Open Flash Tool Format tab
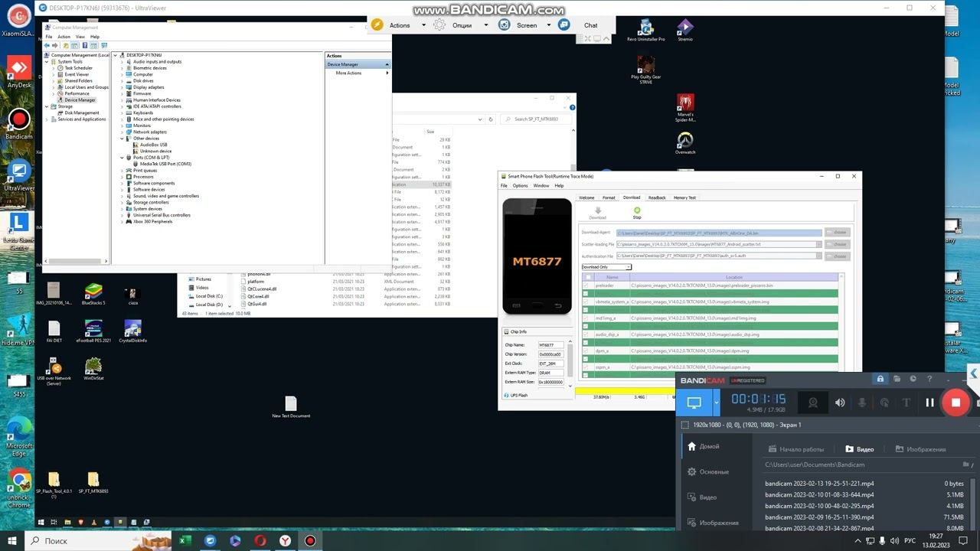This screenshot has width=980, height=551. 609,197
